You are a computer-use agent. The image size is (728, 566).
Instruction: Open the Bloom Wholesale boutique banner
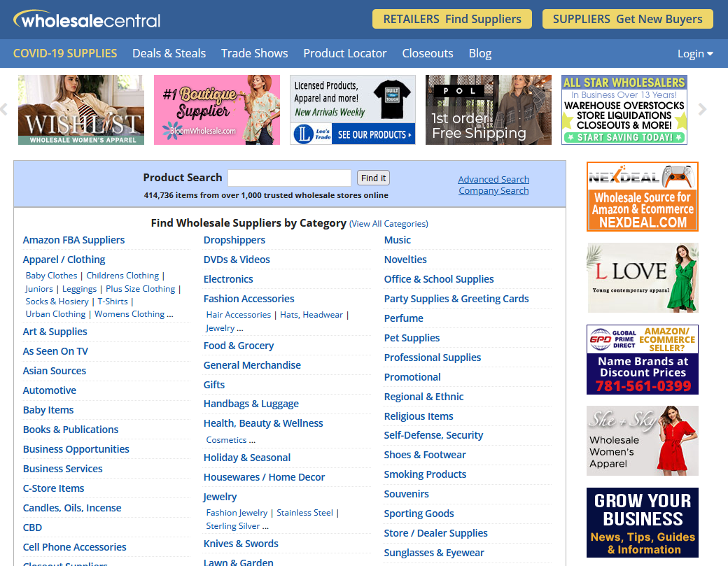(x=217, y=110)
